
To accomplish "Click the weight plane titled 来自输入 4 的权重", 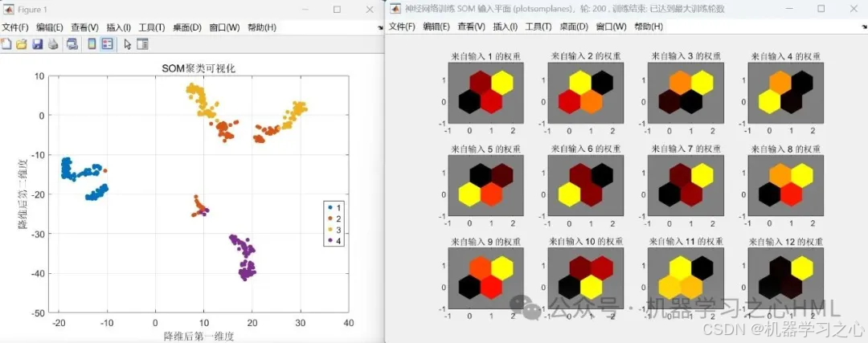I will 785,92.
